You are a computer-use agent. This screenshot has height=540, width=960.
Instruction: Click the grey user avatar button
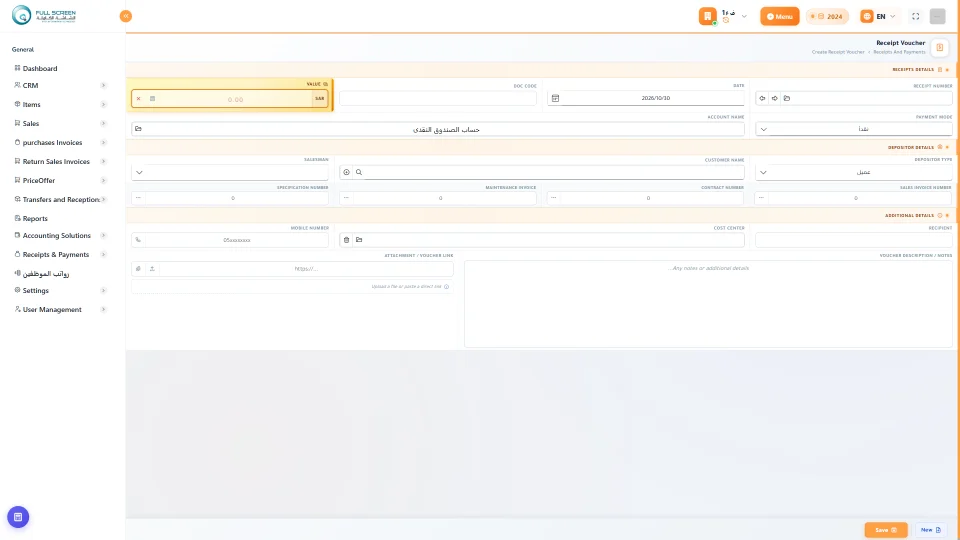(x=937, y=17)
